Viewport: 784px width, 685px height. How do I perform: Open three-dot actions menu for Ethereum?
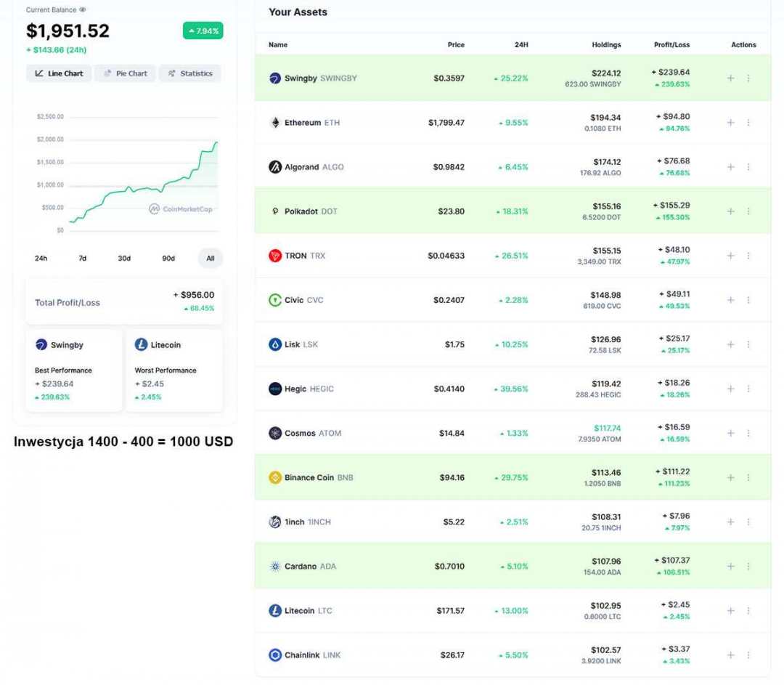point(748,123)
